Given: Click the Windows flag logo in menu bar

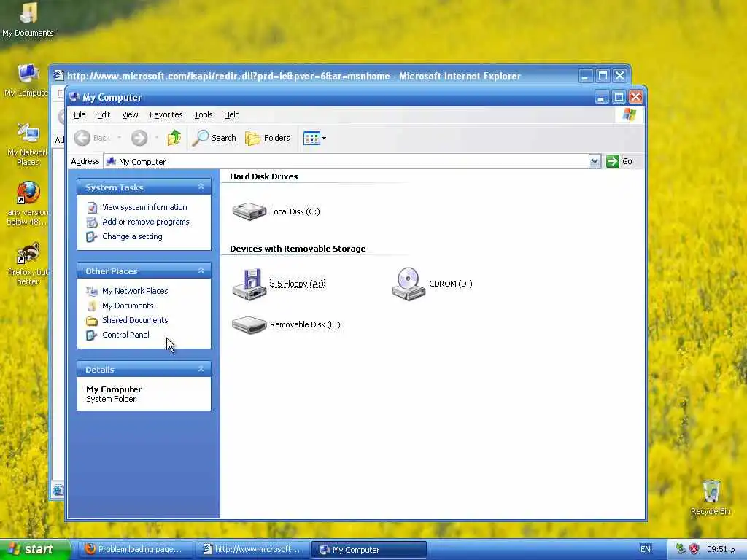Looking at the screenshot, I should point(630,114).
